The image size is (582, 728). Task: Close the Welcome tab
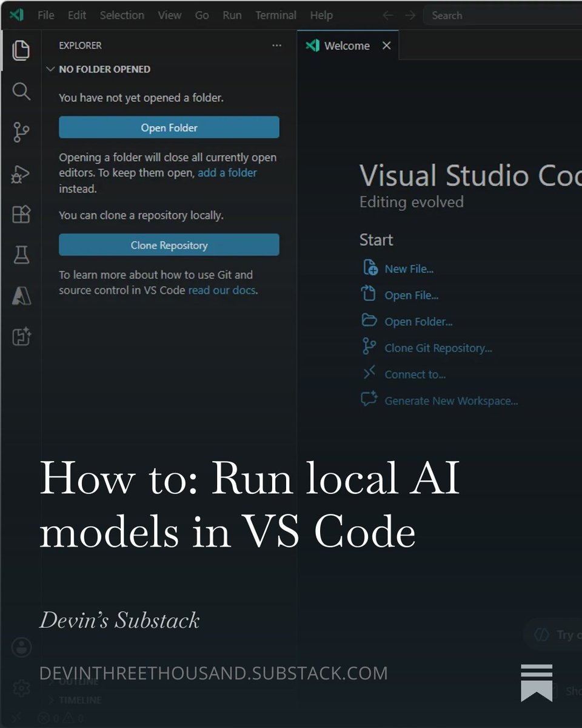click(x=386, y=45)
